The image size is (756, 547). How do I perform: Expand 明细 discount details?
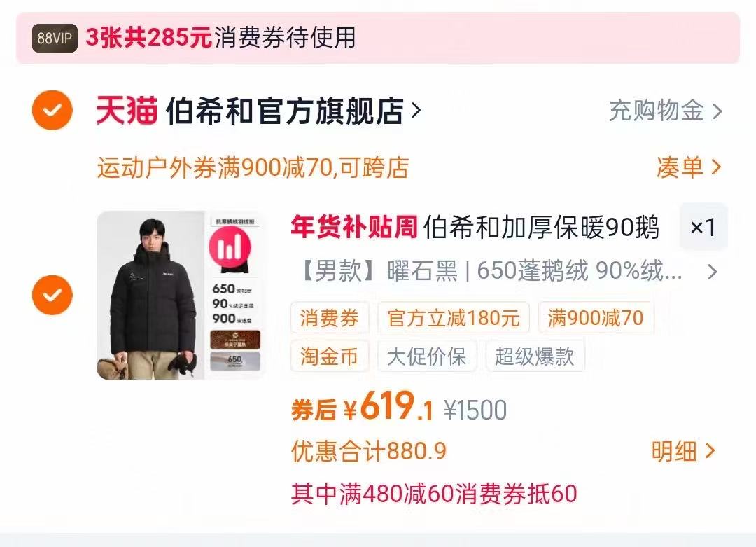682,452
